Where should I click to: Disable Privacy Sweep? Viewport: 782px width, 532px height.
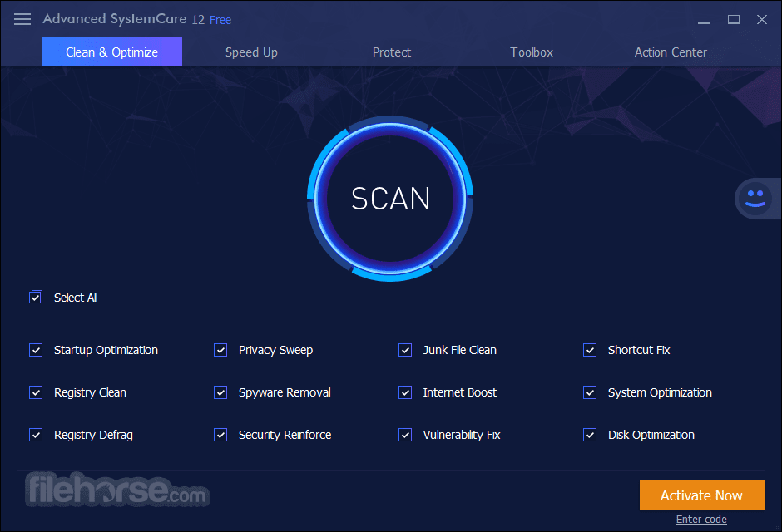click(x=220, y=350)
